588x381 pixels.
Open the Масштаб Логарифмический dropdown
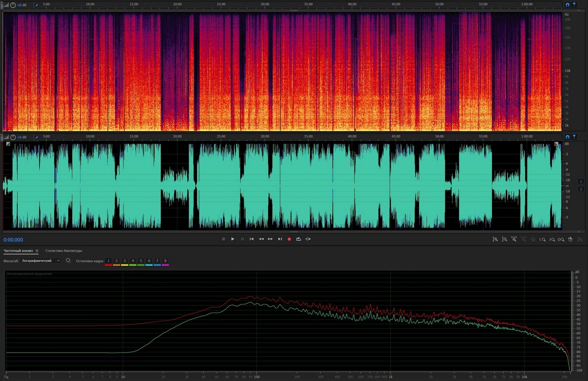(x=41, y=261)
